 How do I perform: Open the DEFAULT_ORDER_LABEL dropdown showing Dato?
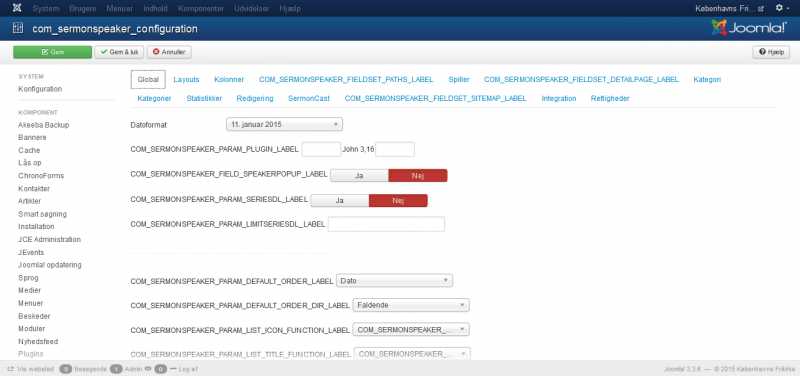tap(394, 281)
